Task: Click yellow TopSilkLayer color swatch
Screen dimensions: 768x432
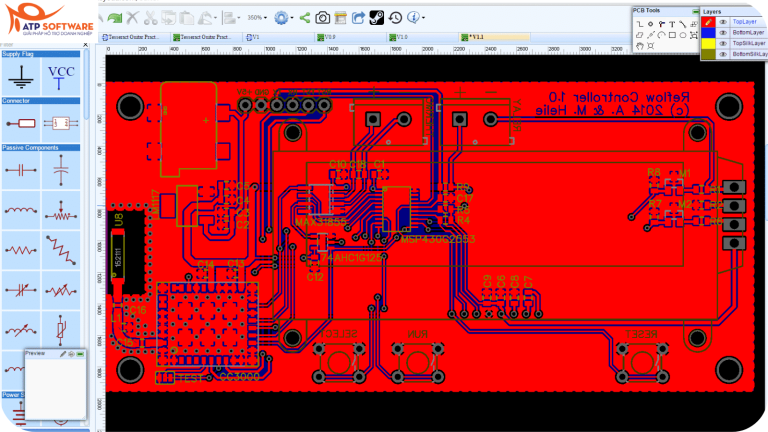Action: pyautogui.click(x=708, y=43)
